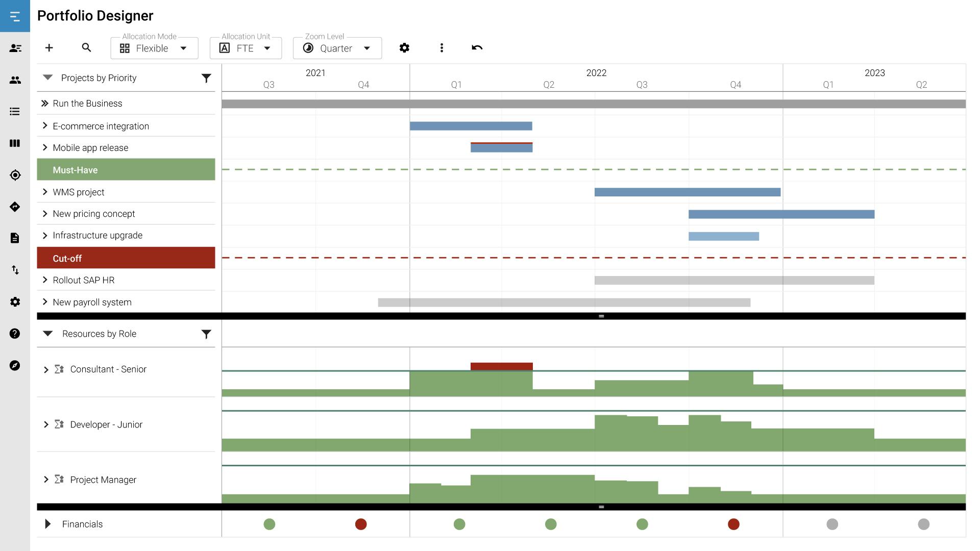Click the settings gear icon
Viewport: 980px width, 551px height.
404,48
